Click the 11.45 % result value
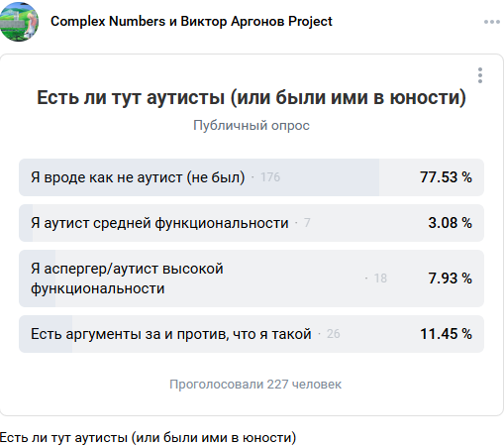This screenshot has width=504, height=446. tap(446, 334)
